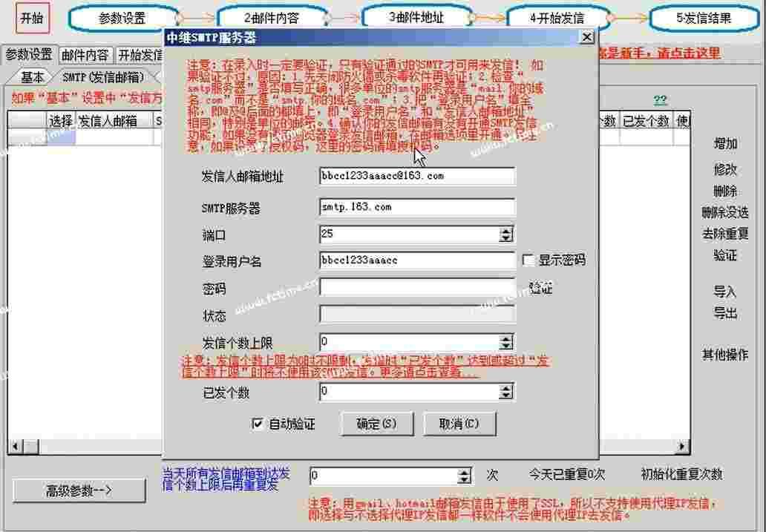Image resolution: width=766 pixels, height=532 pixels.
Task: Click the 选择 column header
Action: point(61,121)
